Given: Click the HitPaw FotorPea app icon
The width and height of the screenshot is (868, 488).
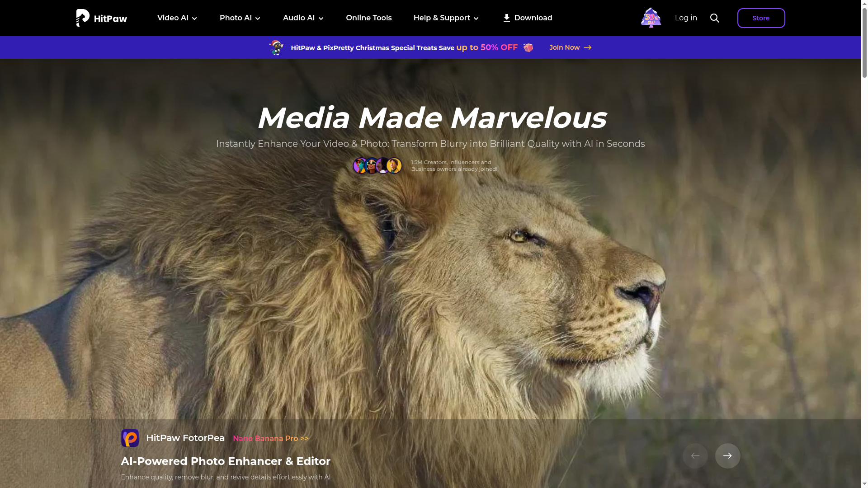Looking at the screenshot, I should 130,438.
